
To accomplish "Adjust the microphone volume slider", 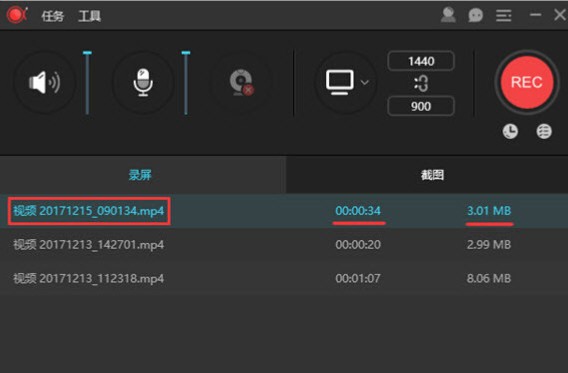I will click(x=186, y=83).
